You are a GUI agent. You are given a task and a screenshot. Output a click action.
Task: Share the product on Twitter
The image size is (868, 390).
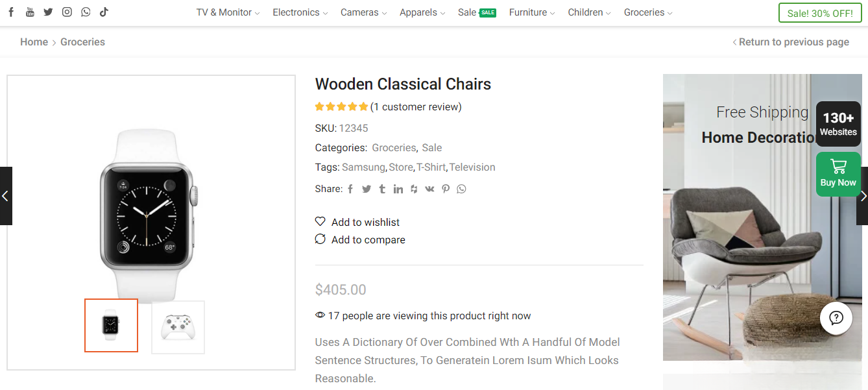[366, 189]
